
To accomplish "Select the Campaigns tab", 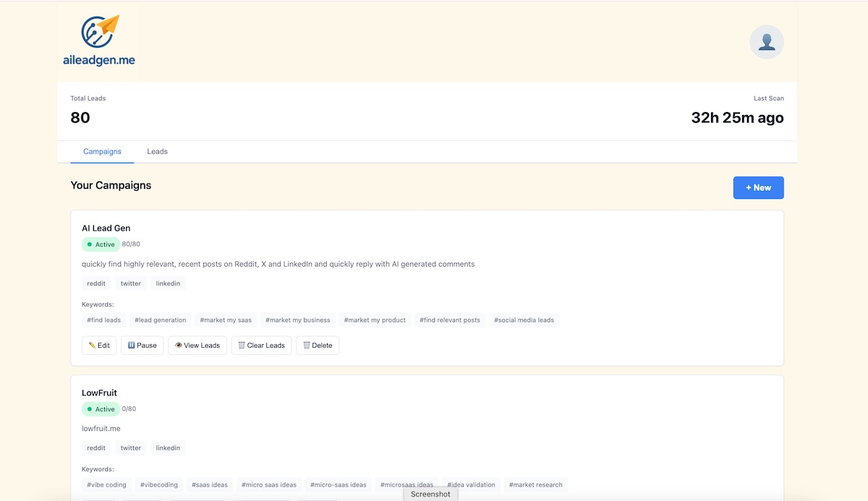I will point(102,152).
